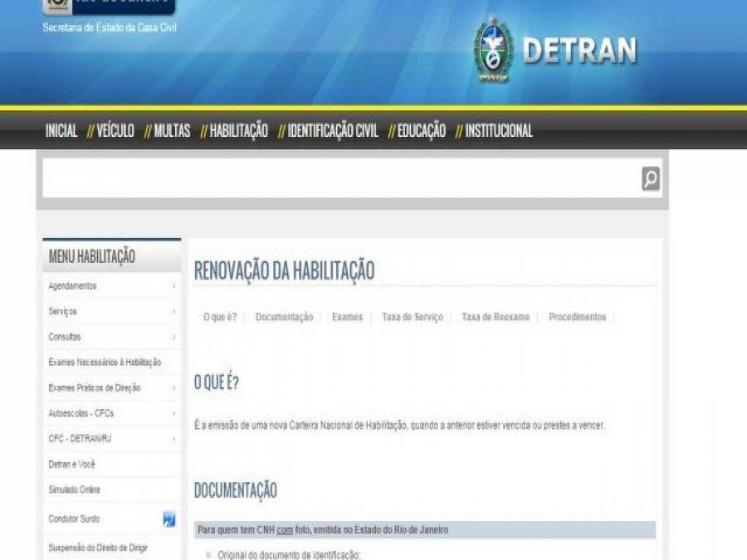Go to the INICIAL menu item
747x560 pixels.
(61, 130)
